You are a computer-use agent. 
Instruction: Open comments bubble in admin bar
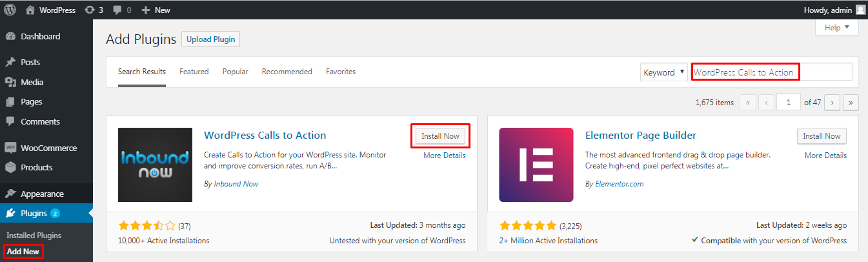click(x=122, y=10)
